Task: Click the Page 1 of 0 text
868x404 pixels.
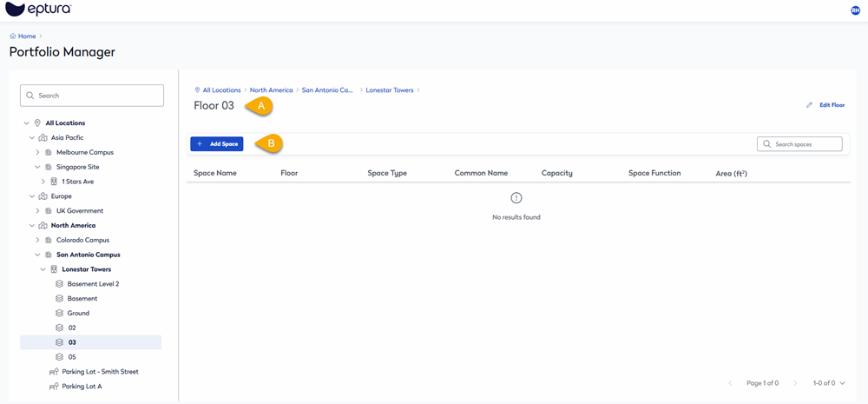Action: pos(763,383)
